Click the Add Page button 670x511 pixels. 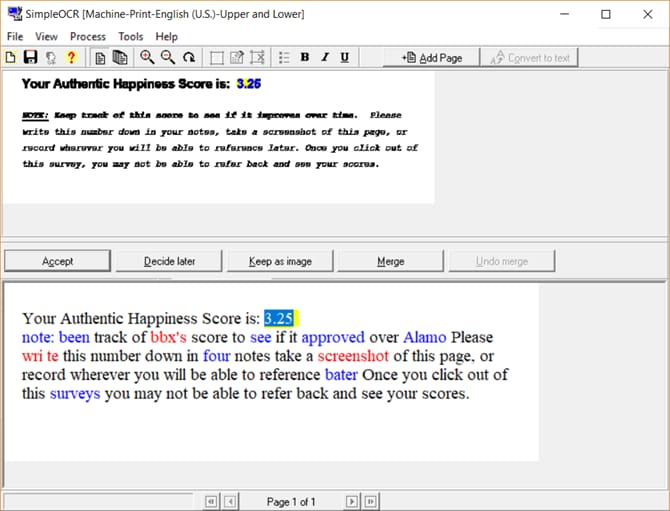click(x=432, y=58)
